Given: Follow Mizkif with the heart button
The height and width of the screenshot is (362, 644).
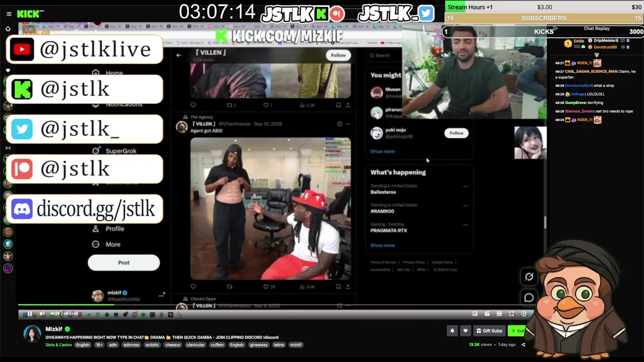Looking at the screenshot, I should coord(465,330).
